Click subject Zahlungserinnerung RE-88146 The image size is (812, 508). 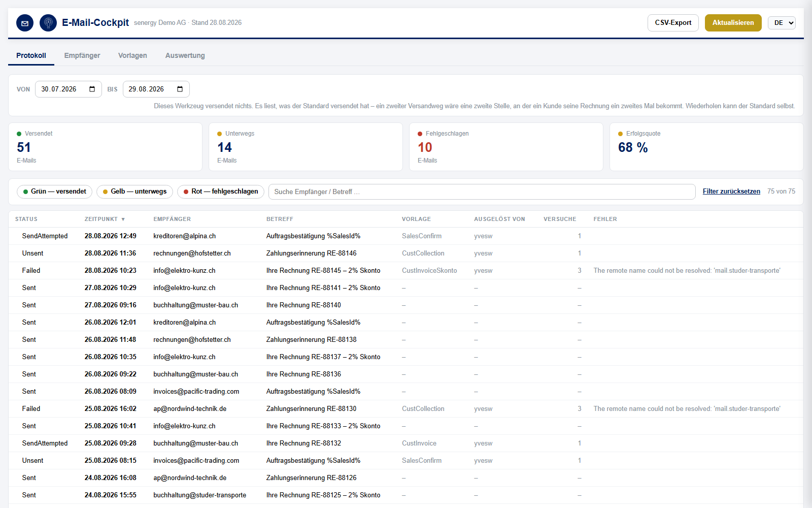coord(311,253)
